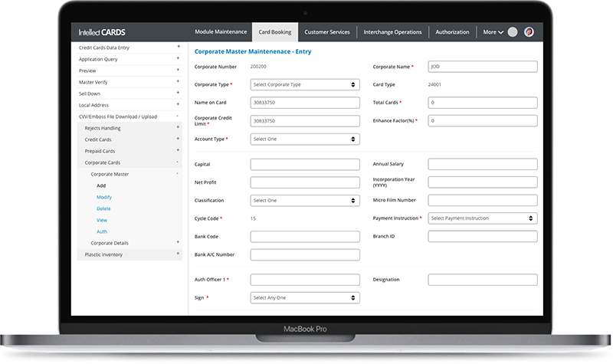The width and height of the screenshot is (613, 364).
Task: Click the Corporate Name field
Action: click(483, 67)
